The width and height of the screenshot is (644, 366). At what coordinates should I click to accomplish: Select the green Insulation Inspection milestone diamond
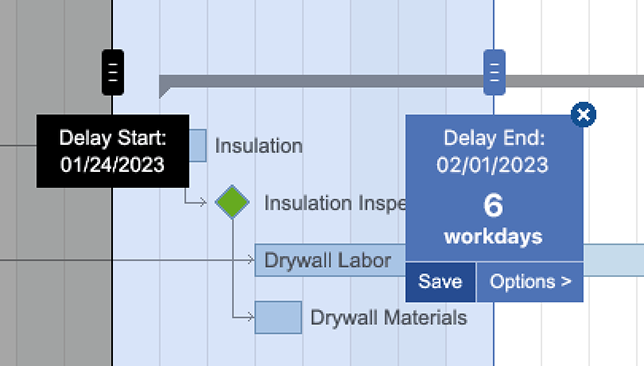click(x=232, y=202)
